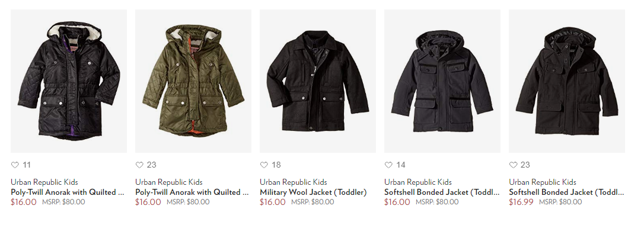Open olive Poly-Twill Anorak title link

point(192,192)
